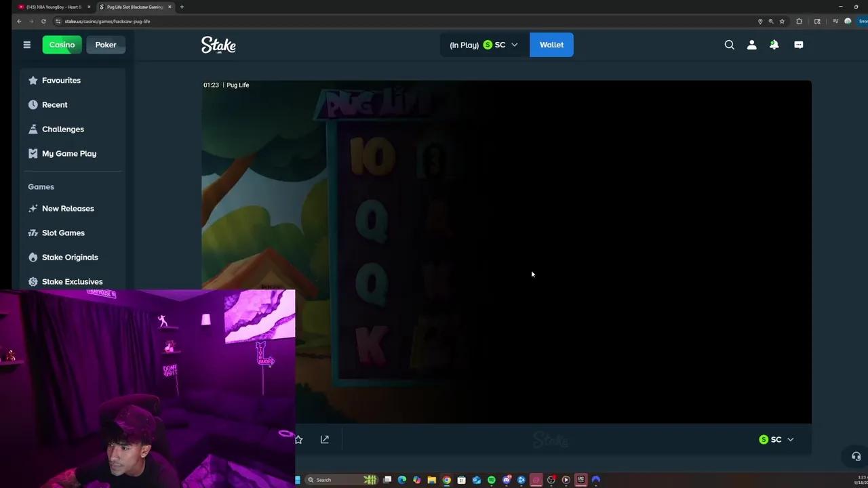
Task: Open browser zoom indicator icon
Action: pos(771,21)
